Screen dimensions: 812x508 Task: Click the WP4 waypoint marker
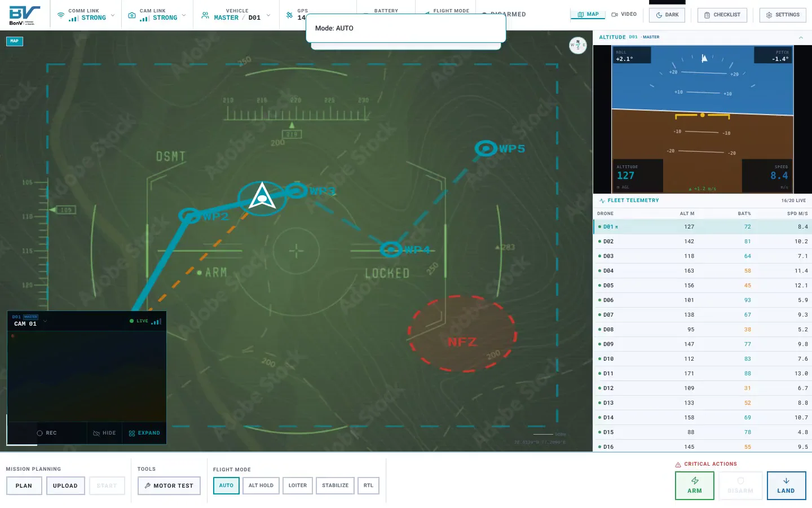coord(391,249)
